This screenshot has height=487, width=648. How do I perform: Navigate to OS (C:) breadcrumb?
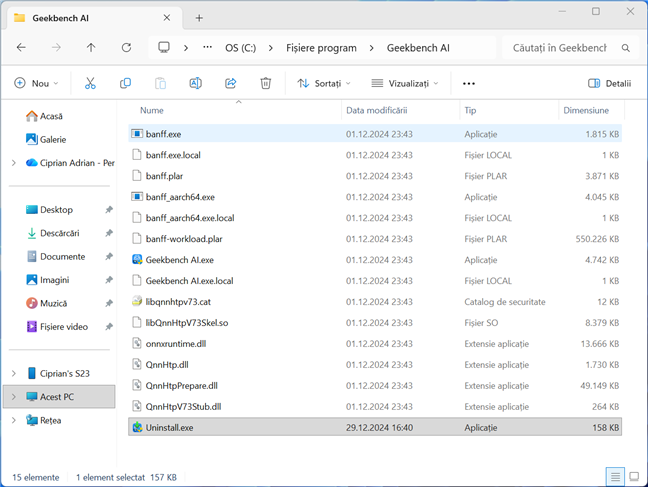(241, 48)
